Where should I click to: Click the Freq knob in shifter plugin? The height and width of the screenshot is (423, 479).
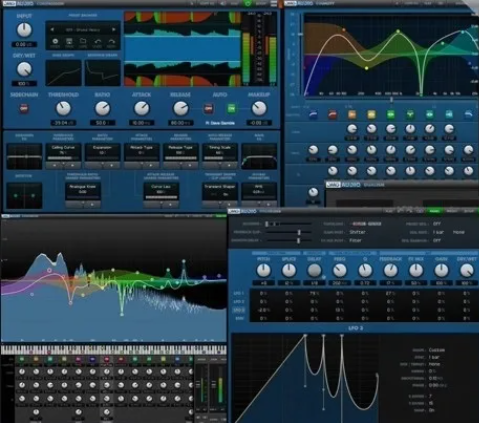point(339,270)
